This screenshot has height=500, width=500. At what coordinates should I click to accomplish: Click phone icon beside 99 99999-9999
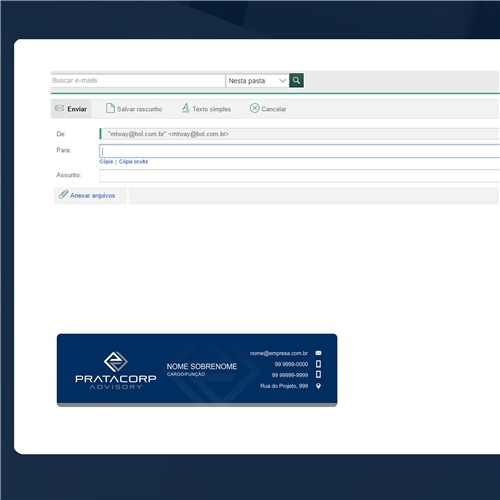tap(318, 374)
